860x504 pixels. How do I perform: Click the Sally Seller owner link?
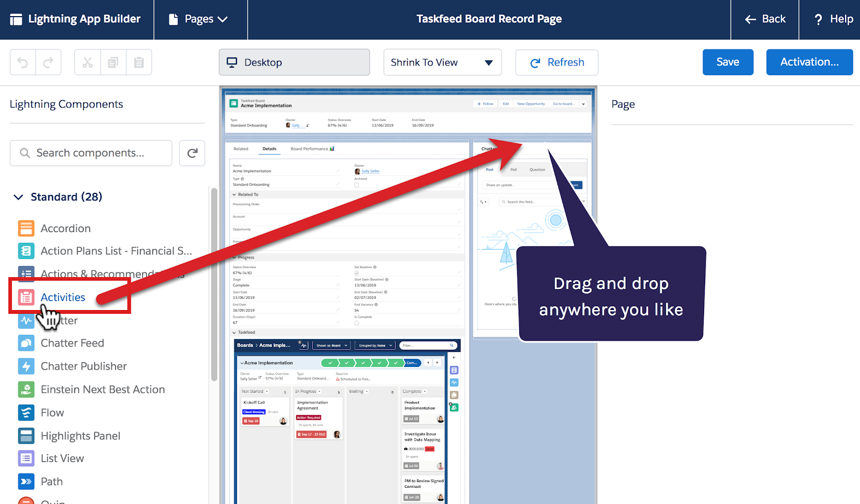[370, 171]
